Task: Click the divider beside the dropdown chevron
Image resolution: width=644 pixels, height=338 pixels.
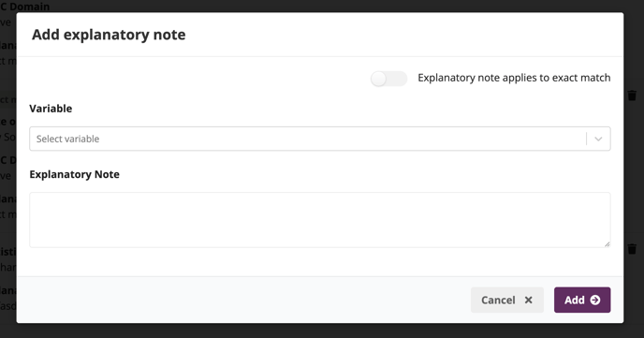Action: pos(587,139)
